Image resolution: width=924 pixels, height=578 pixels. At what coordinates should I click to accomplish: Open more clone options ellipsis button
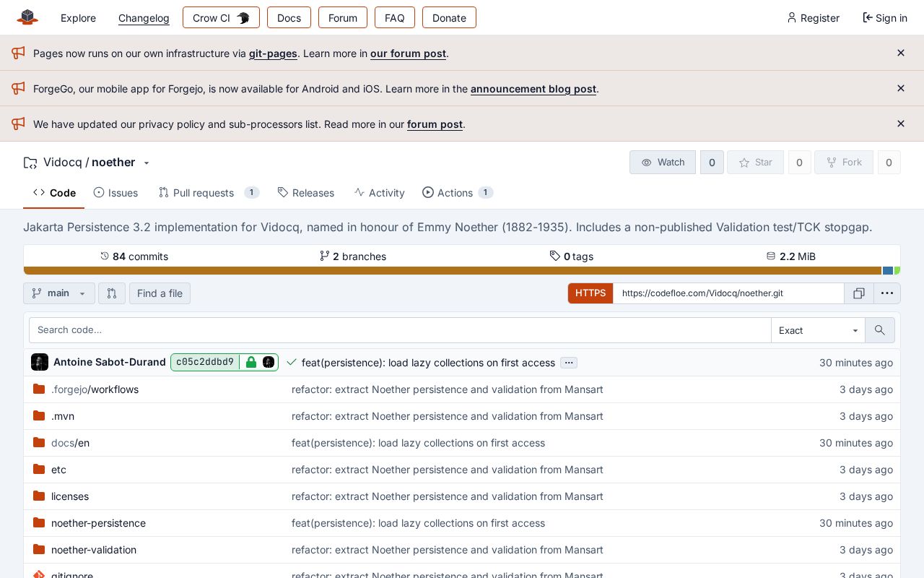887,293
